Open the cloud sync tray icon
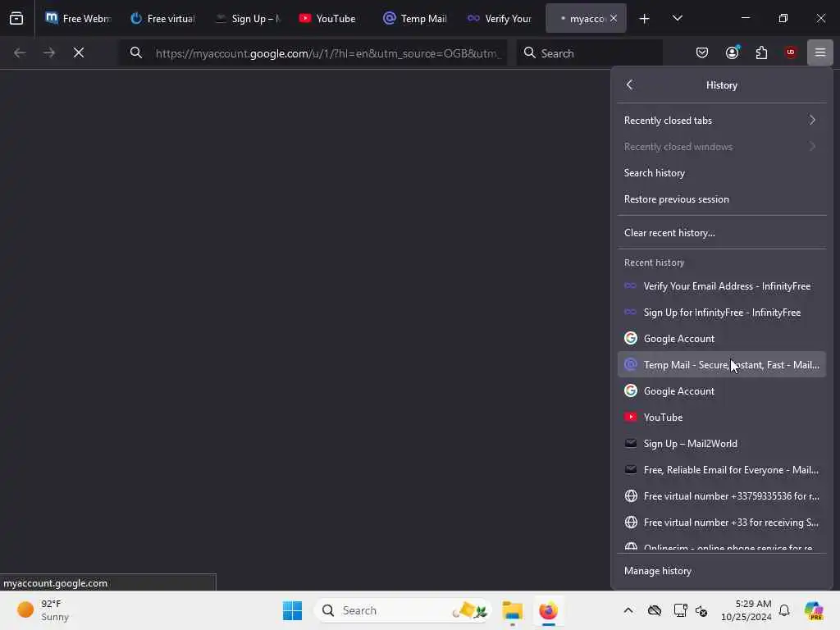This screenshot has height=630, width=840. [654, 610]
